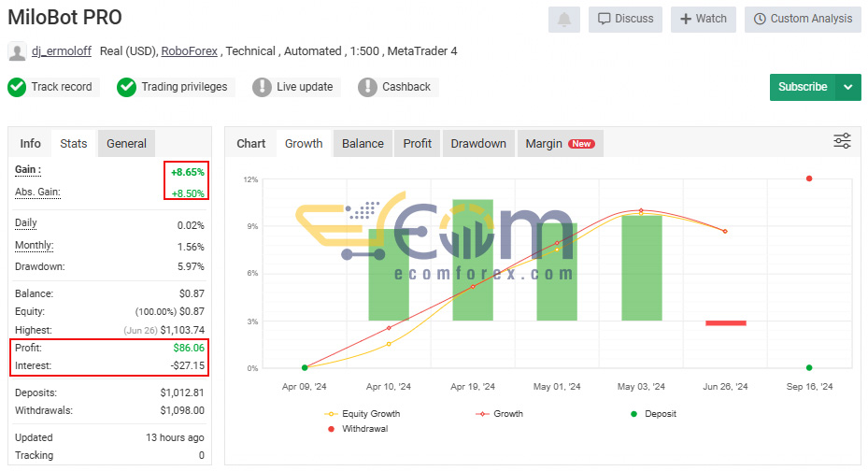Click the Discuss button

point(625,20)
